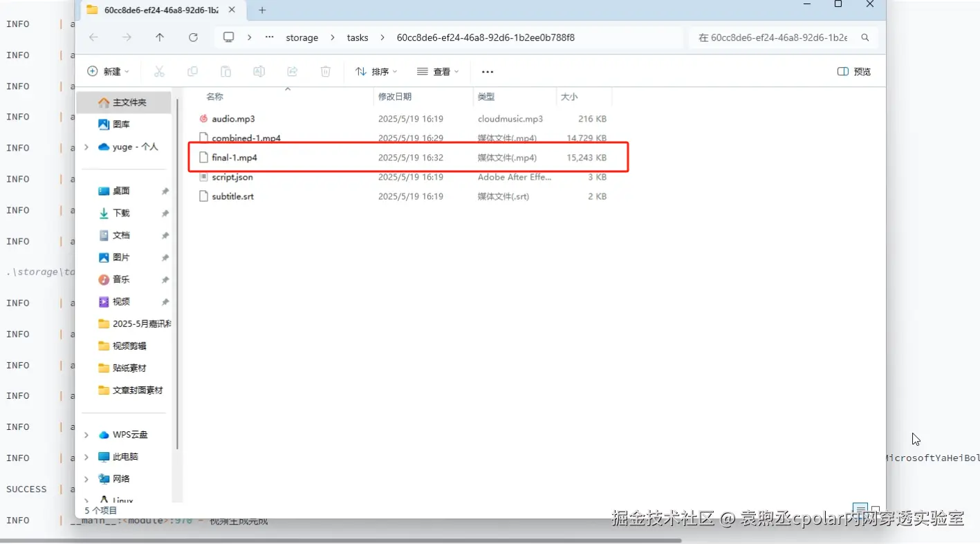This screenshot has height=544, width=980.
Task: Expand the 此电脑 tree node
Action: tap(86, 457)
